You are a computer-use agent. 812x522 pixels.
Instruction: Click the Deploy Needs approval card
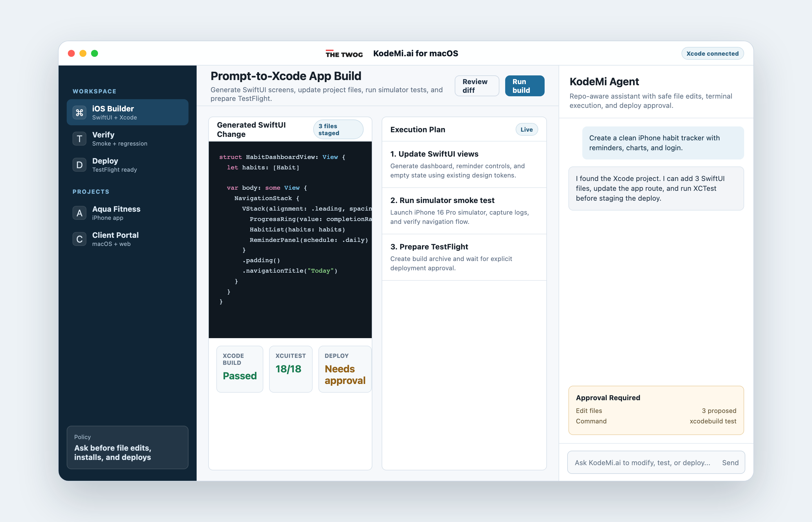345,369
